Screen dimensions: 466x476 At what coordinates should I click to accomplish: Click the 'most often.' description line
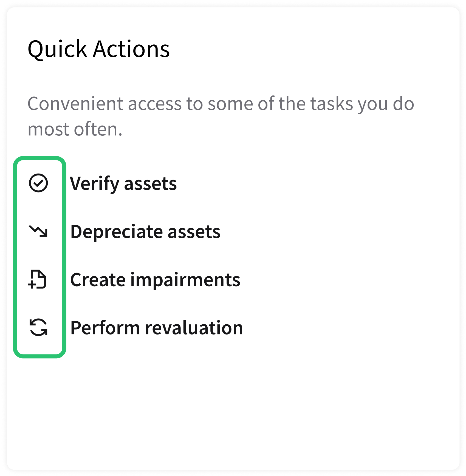[75, 129]
